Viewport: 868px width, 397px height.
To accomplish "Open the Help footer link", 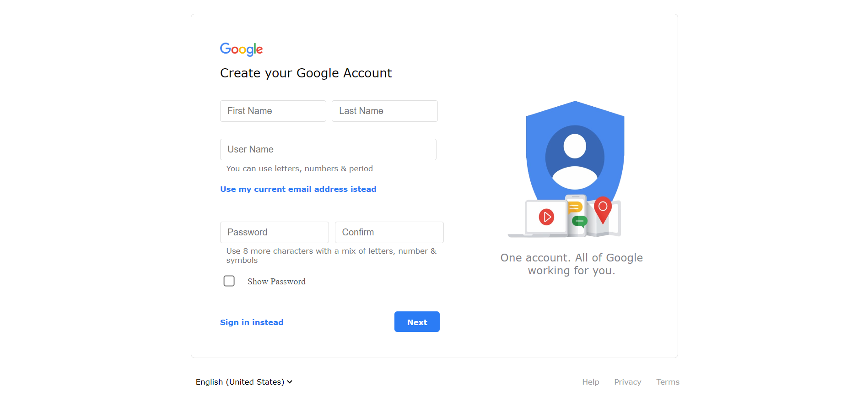I will point(591,382).
